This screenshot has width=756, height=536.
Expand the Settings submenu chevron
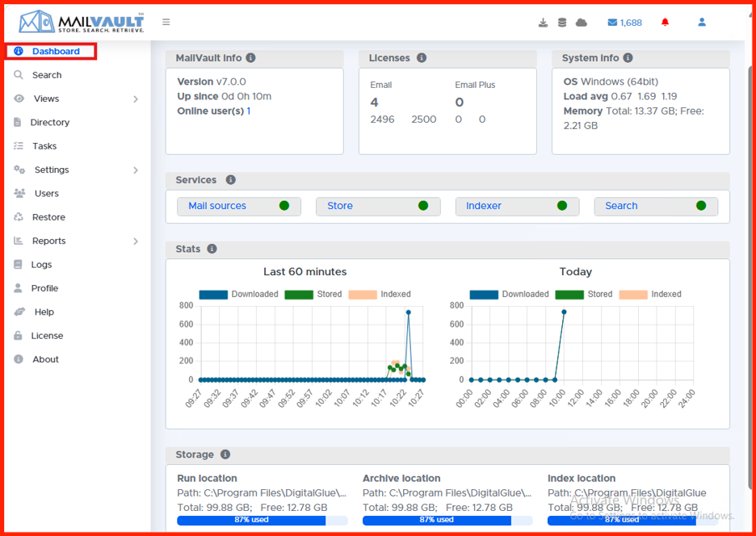pyautogui.click(x=136, y=170)
